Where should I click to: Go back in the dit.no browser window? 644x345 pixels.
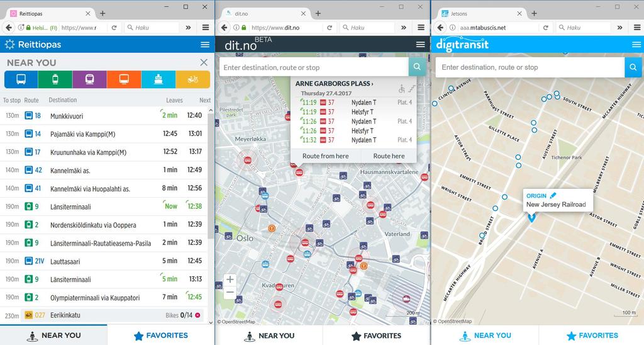pyautogui.click(x=224, y=28)
